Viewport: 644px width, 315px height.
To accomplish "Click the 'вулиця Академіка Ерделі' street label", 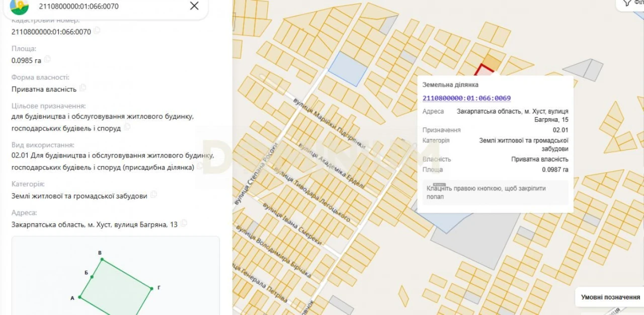I will (332, 166).
